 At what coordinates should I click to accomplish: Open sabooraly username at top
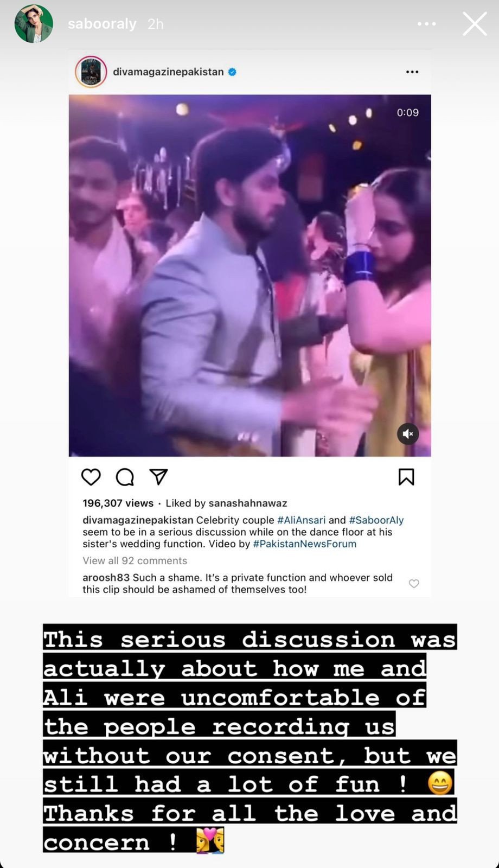[102, 24]
